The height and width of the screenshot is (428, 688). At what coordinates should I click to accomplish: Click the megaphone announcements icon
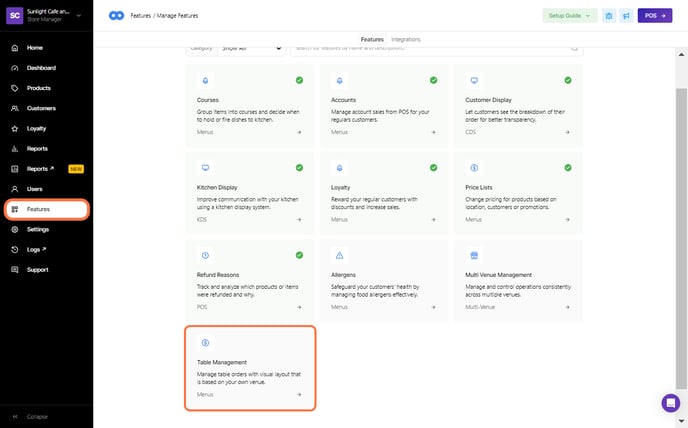coord(625,16)
